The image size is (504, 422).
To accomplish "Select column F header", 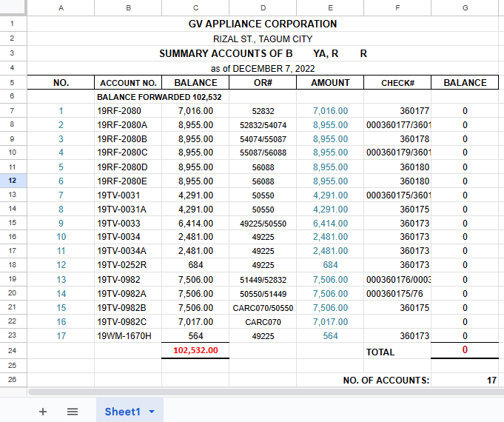I will (x=397, y=7).
